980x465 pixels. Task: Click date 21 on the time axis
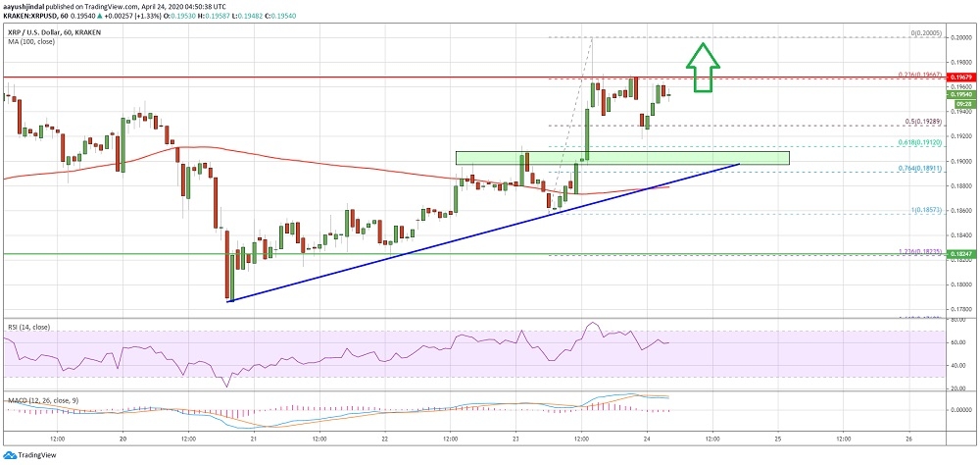point(254,438)
